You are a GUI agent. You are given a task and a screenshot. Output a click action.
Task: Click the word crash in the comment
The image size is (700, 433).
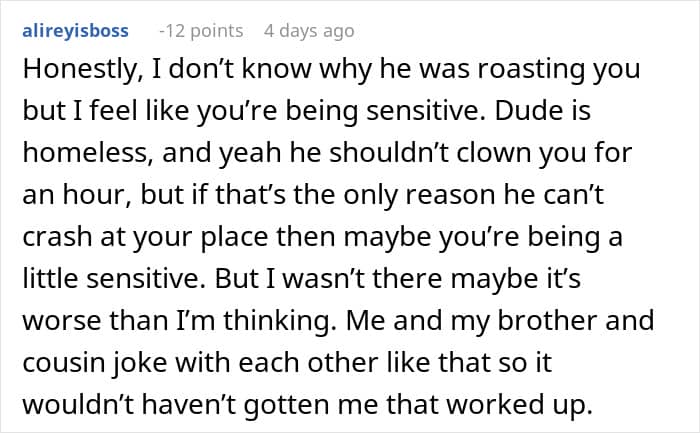(58, 237)
